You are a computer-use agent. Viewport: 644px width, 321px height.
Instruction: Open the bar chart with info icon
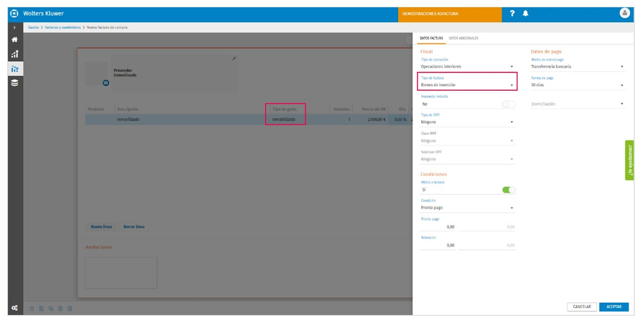pos(15,54)
